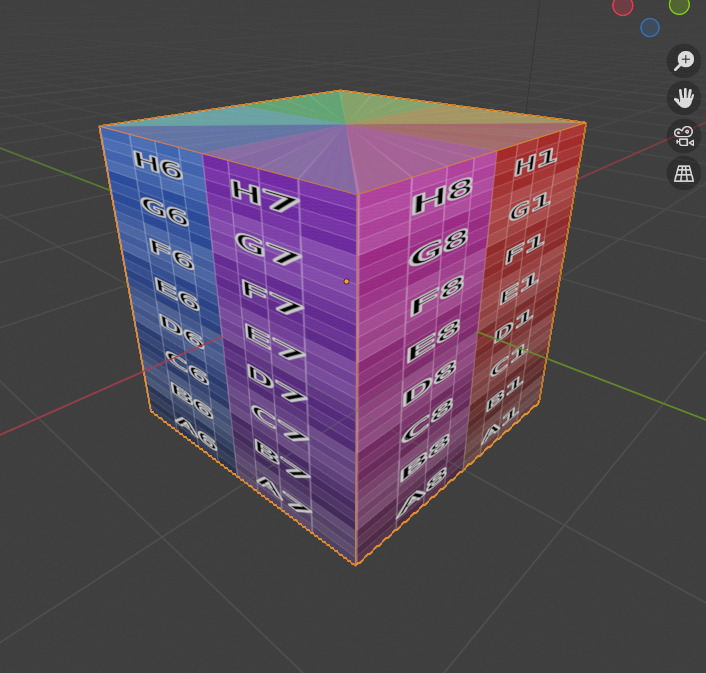Image resolution: width=706 pixels, height=673 pixels.
Task: Switch perspective/orthographic with the grid icon
Action: [x=683, y=173]
